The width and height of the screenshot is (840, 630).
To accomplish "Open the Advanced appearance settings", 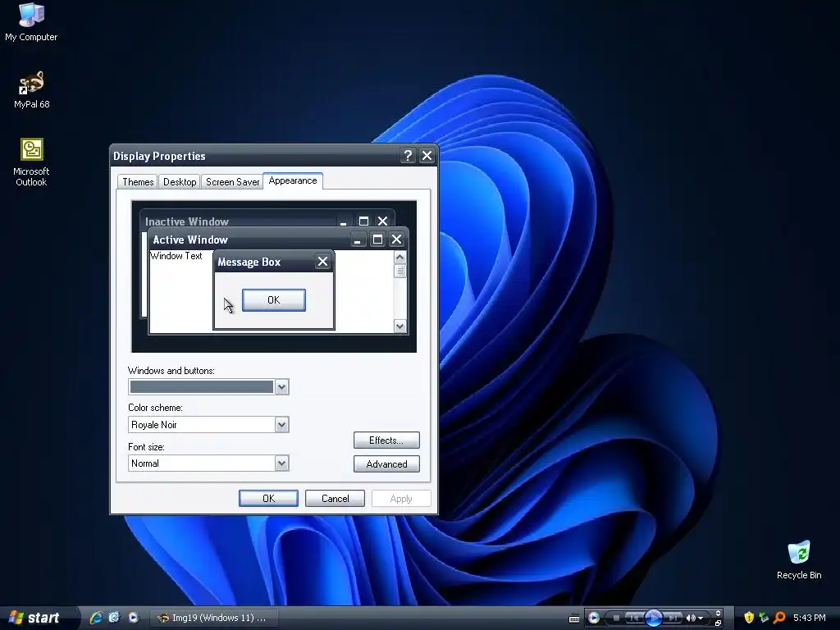I will 386,464.
